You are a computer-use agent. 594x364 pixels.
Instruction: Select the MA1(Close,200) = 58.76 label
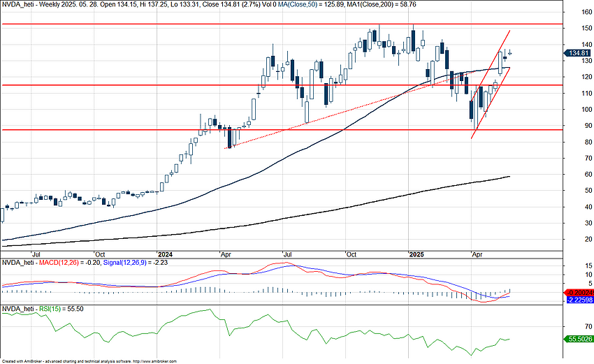click(x=382, y=5)
